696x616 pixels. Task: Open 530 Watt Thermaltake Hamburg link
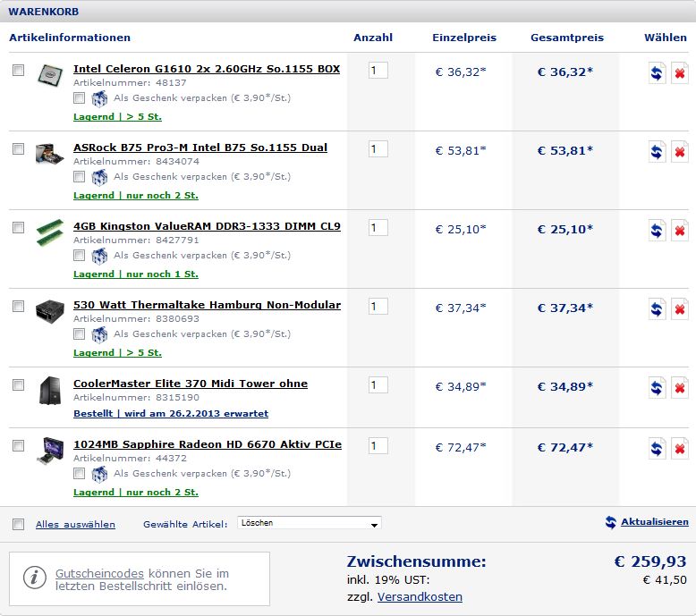(207, 305)
